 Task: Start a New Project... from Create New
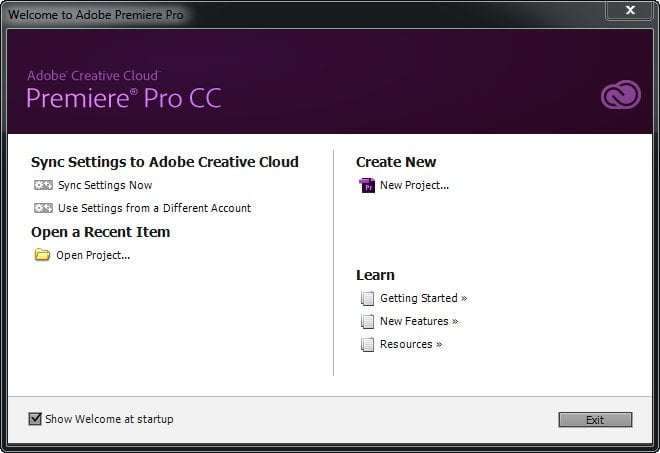click(414, 185)
